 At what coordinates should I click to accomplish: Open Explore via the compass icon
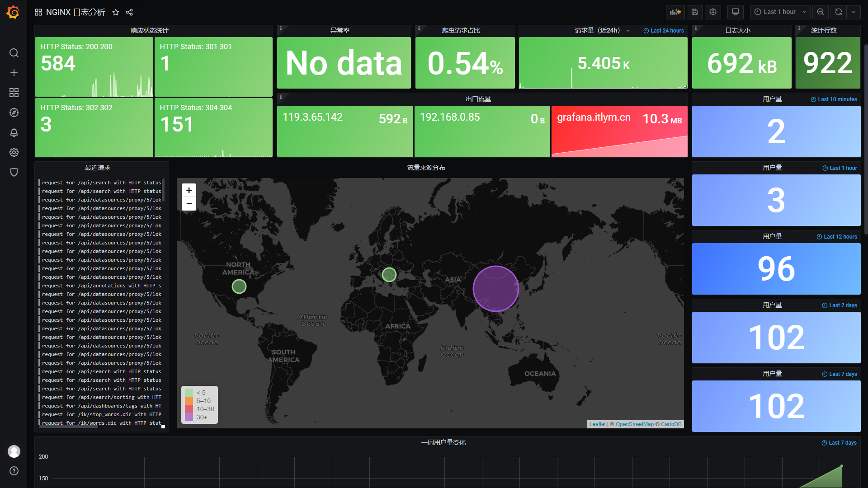[14, 113]
